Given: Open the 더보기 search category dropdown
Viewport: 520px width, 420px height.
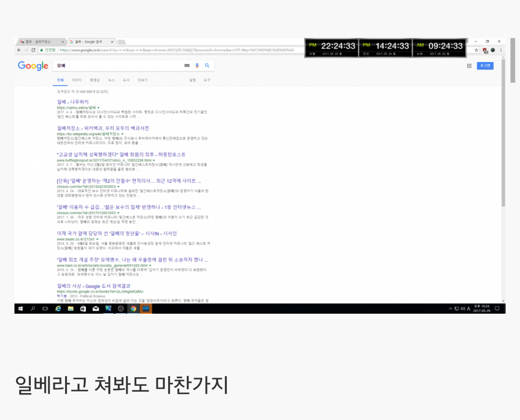Looking at the screenshot, I should (143, 80).
